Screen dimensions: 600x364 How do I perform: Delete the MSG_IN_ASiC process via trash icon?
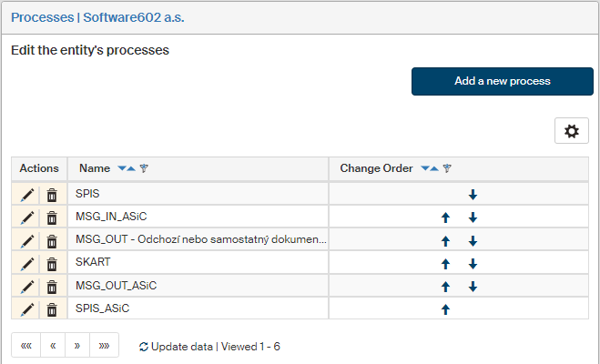pyautogui.click(x=52, y=217)
